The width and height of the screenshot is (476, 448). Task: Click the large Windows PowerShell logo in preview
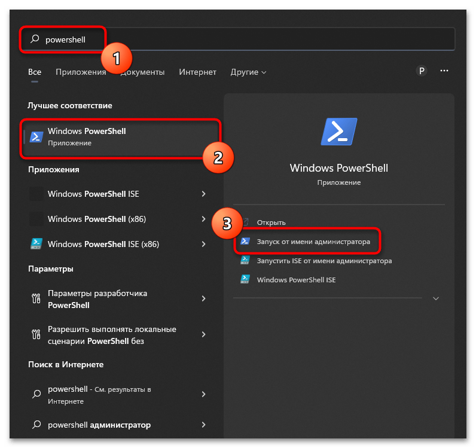(x=339, y=132)
